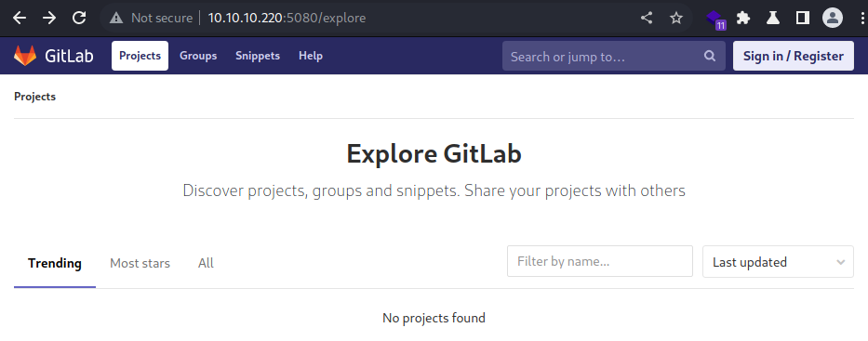This screenshot has height=341, width=868.
Task: Click the Sign in / Register button
Action: tap(794, 56)
